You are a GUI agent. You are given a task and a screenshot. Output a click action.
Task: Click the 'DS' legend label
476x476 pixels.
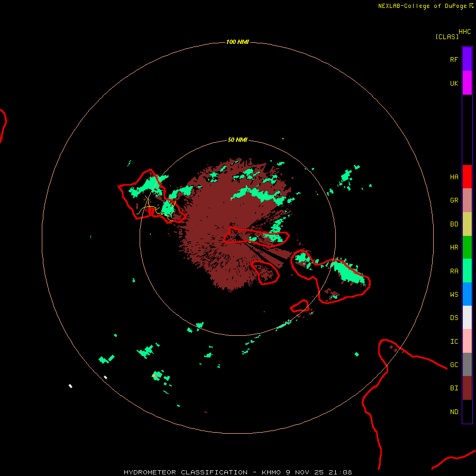454,318
